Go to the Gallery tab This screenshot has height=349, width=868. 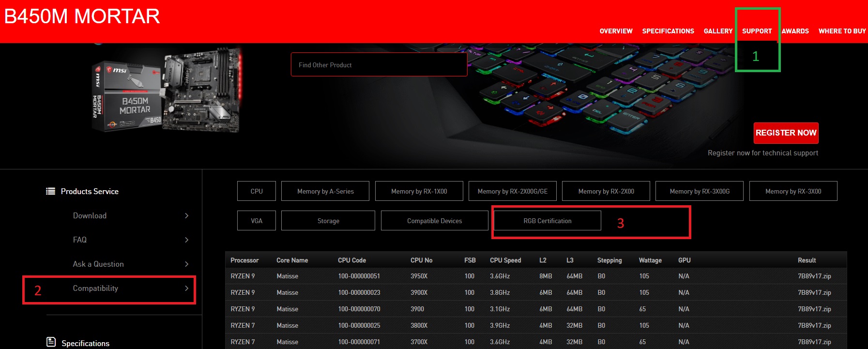718,31
